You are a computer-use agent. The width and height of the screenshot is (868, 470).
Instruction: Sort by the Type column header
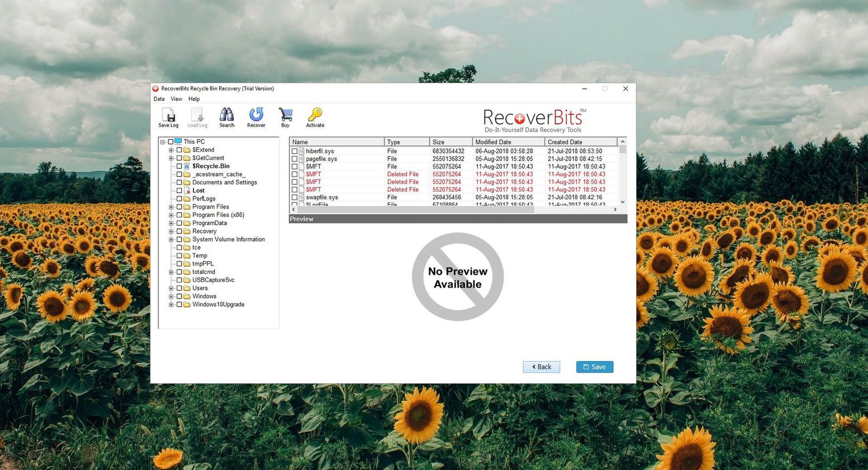pyautogui.click(x=407, y=142)
